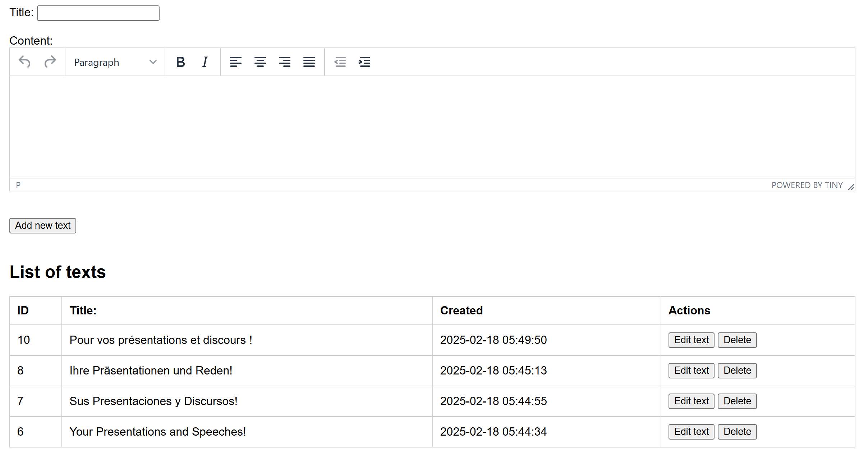Align text right
The image size is (868, 459).
click(285, 62)
